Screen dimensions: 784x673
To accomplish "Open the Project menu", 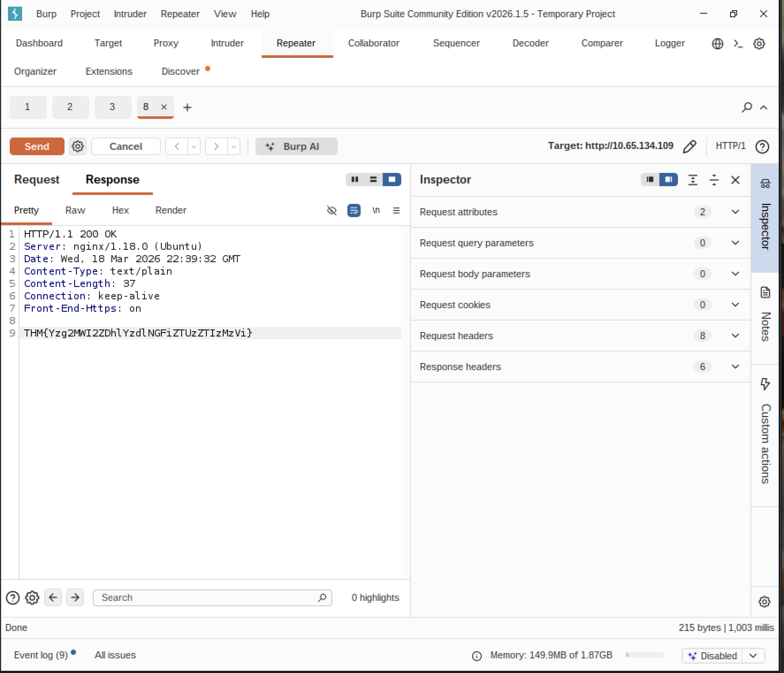I will (85, 14).
